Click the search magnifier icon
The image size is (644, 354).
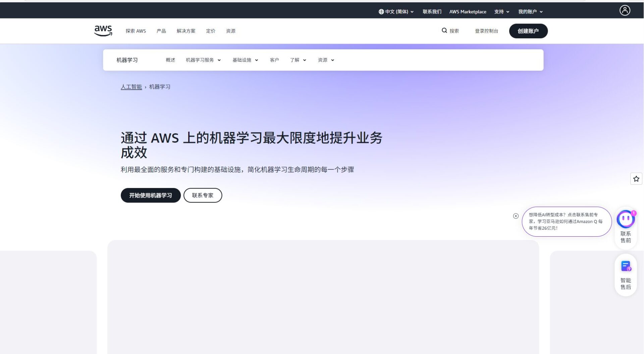click(x=444, y=31)
